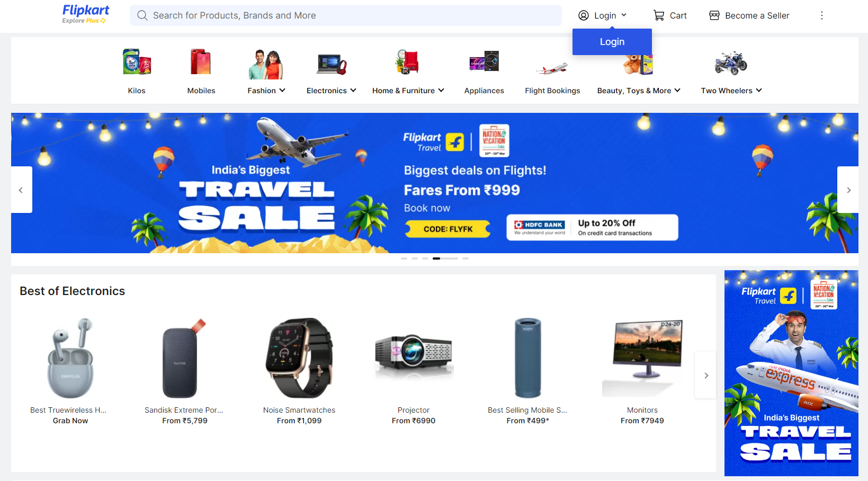Screen dimensions: 868x481
Task: Open the three-dot more options menu
Action: coord(822,15)
